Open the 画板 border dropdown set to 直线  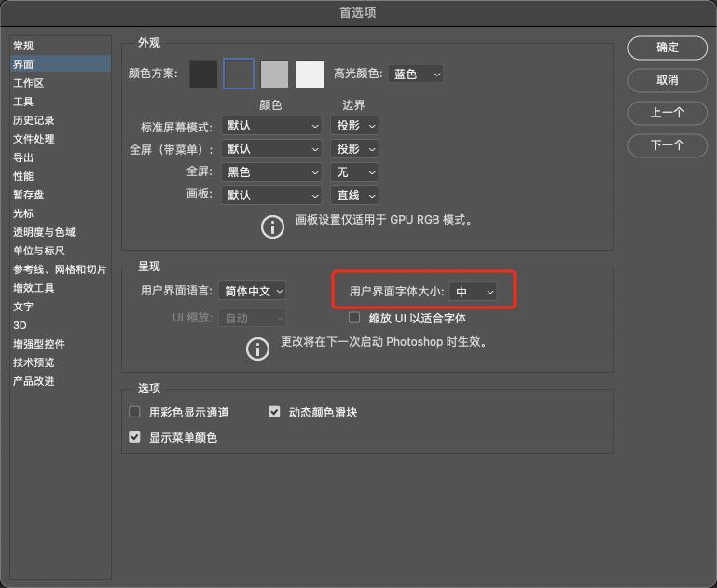pyautogui.click(x=354, y=196)
